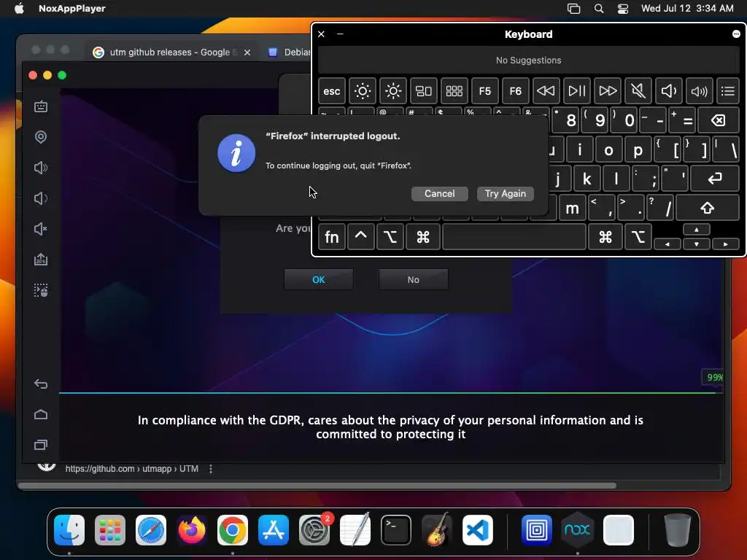Click the left arrow key on the keyboard
Viewport: 747px width, 560px height.
(667, 244)
